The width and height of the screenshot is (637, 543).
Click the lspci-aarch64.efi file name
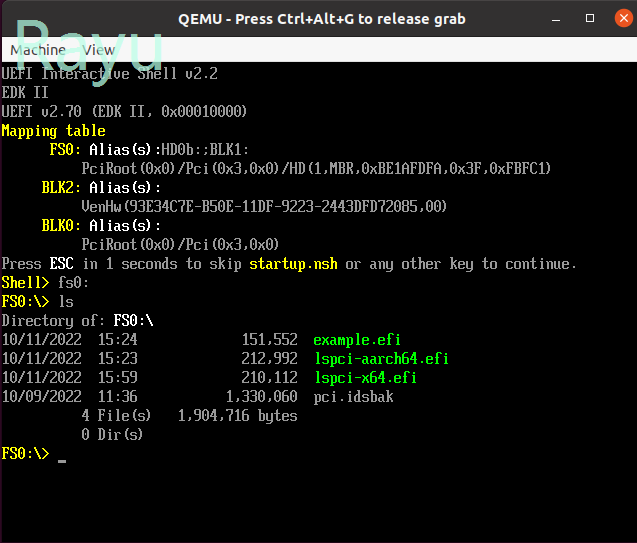[381, 359]
